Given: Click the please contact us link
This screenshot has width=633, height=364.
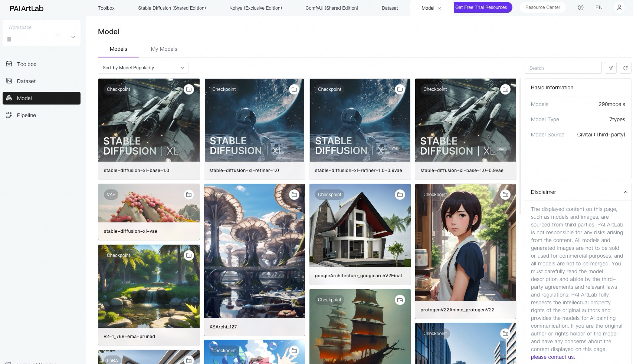Looking at the screenshot, I should click(x=553, y=357).
